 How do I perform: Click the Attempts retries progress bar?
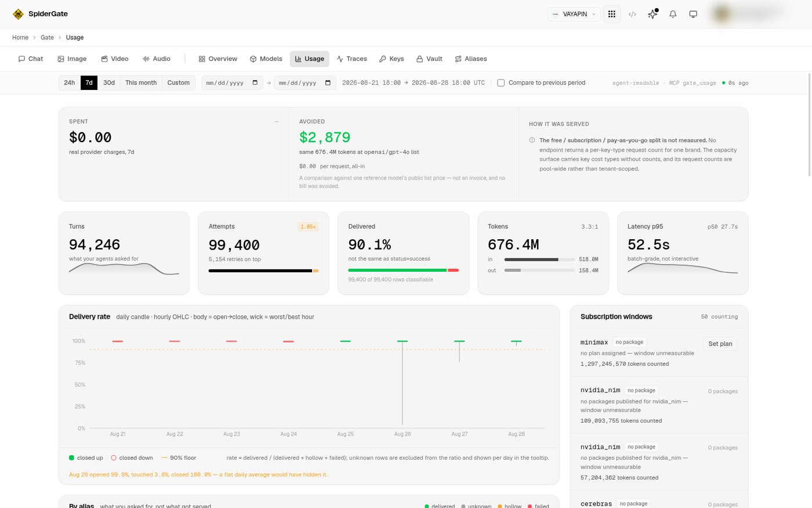tap(263, 271)
